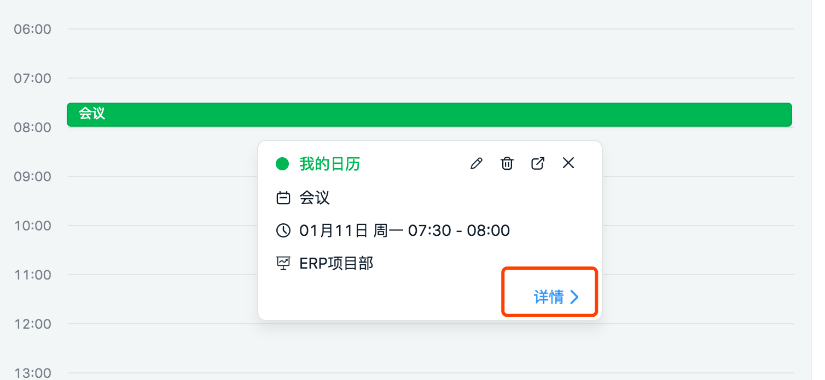Screen dimensions: 825x380
Task: Close the event popup card
Action: 568,163
